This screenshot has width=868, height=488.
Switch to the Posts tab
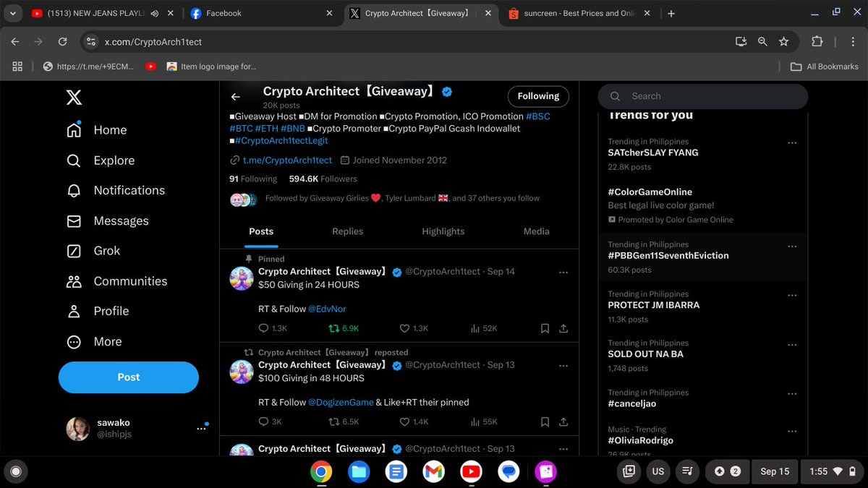(261, 231)
